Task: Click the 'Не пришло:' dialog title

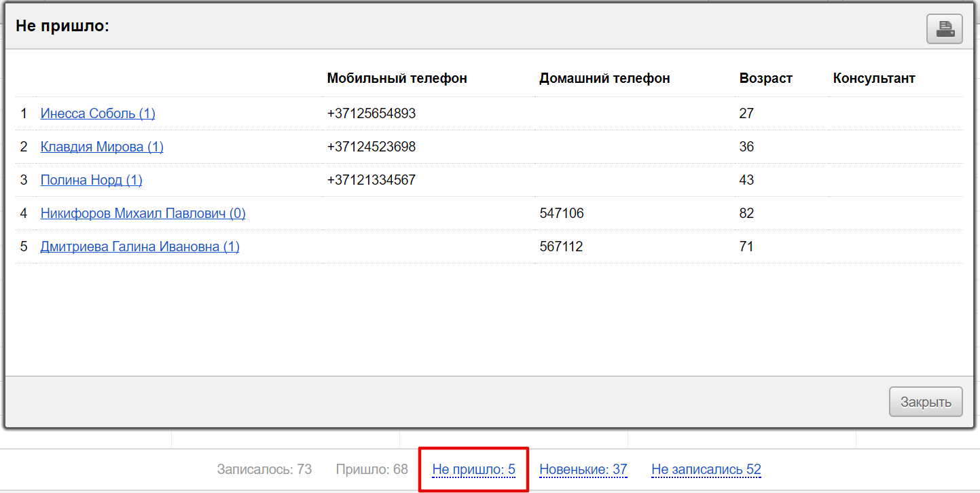Action: click(x=62, y=26)
